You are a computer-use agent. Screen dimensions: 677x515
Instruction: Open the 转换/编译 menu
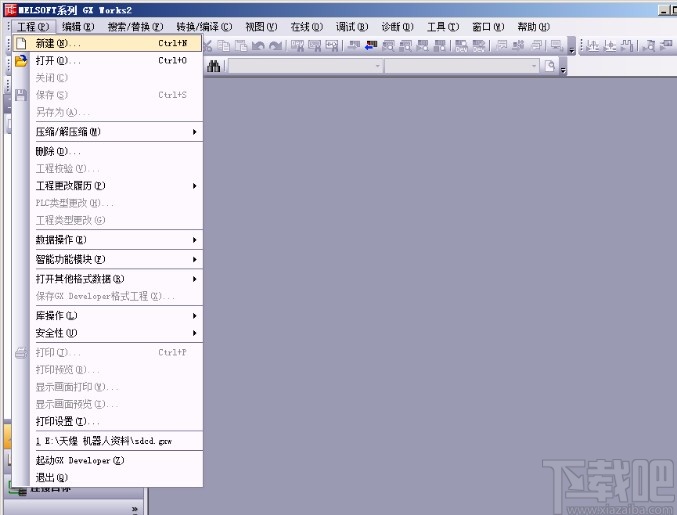pos(204,27)
